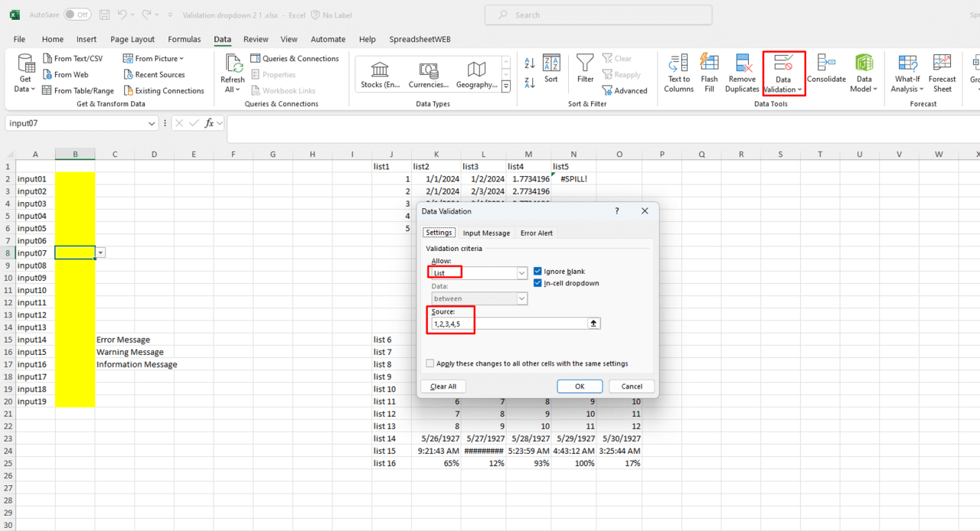Open Forecast Sheet
Viewport: 980px width, 531px height.
[942, 73]
